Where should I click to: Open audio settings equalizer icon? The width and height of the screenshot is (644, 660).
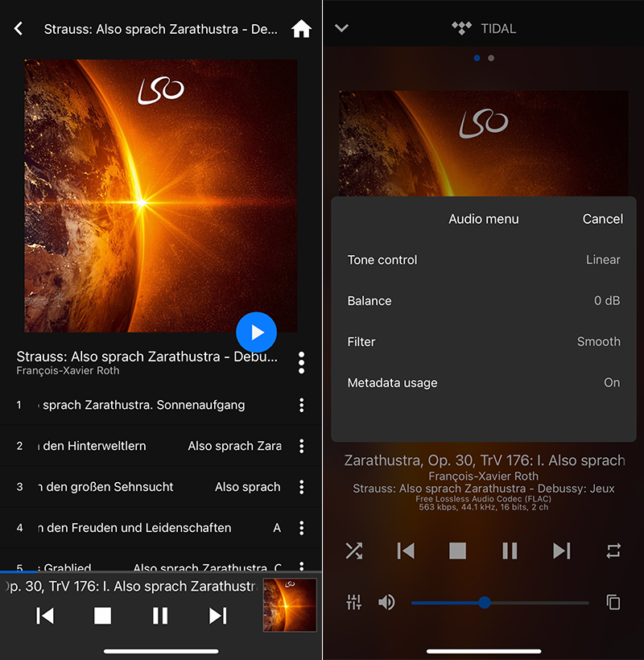click(353, 602)
